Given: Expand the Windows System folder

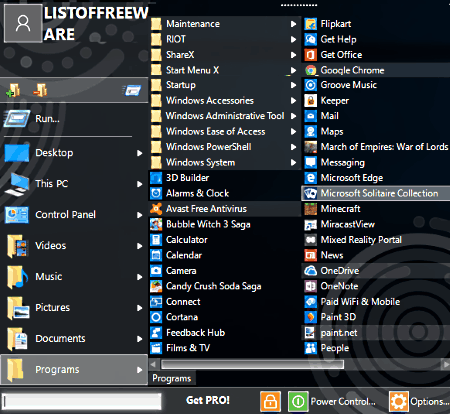Looking at the screenshot, I should click(225, 162).
